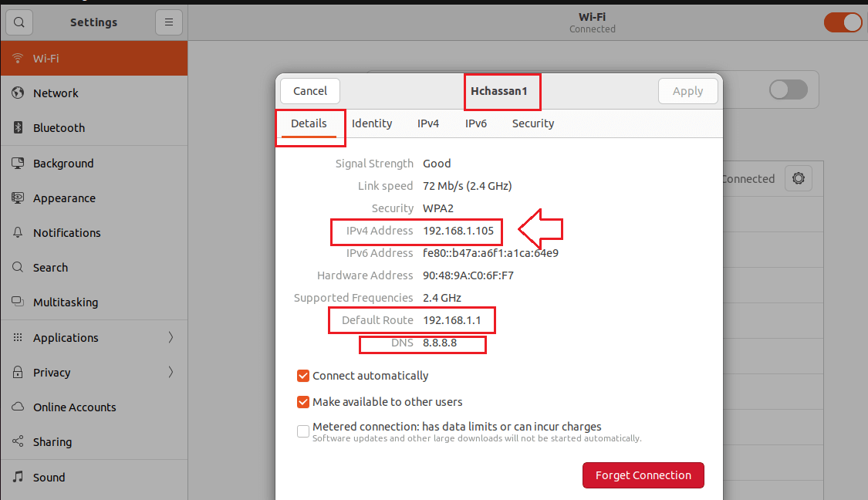
Task: Disable Make available to other users
Action: [303, 402]
